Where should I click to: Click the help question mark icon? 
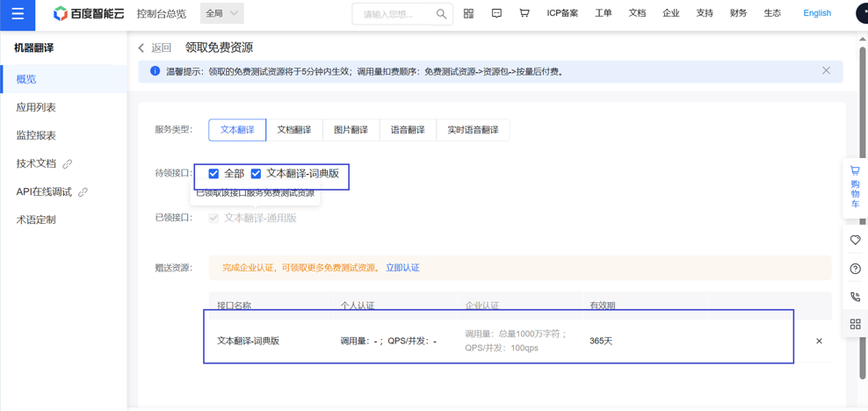click(x=855, y=269)
